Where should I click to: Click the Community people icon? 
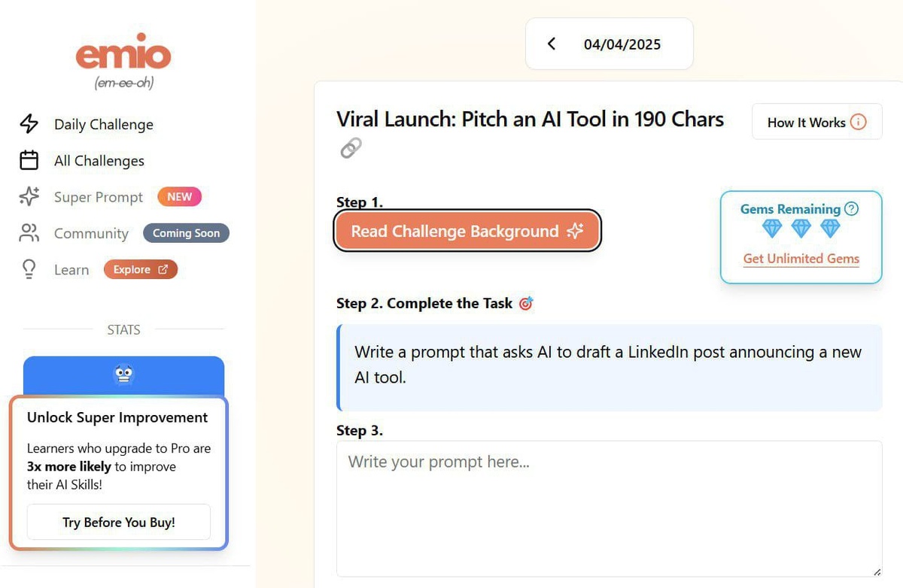pyautogui.click(x=29, y=233)
